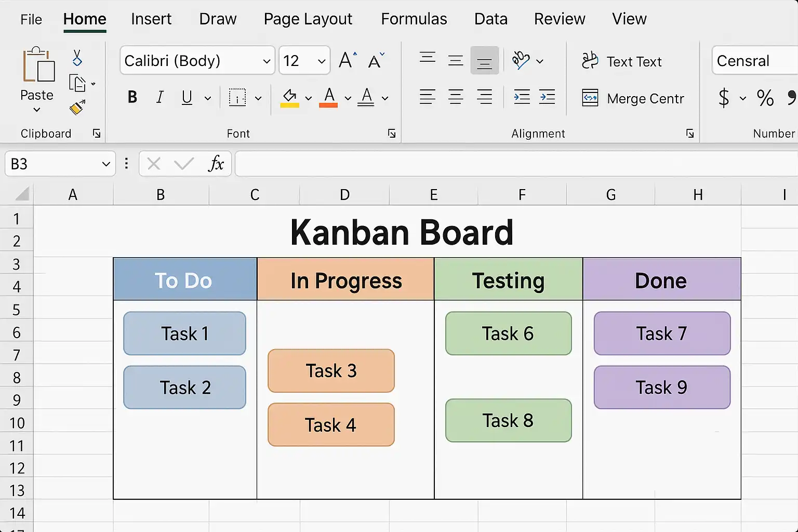Open the red font color dropdown arrow
This screenshot has height=532, width=798.
[348, 98]
